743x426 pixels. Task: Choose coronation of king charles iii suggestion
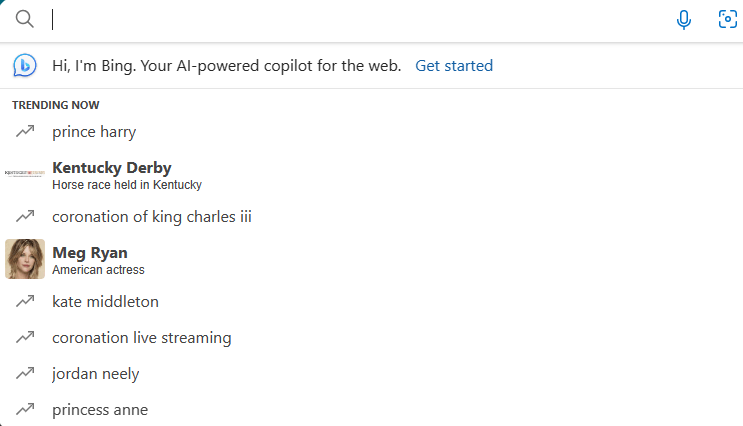coord(152,217)
